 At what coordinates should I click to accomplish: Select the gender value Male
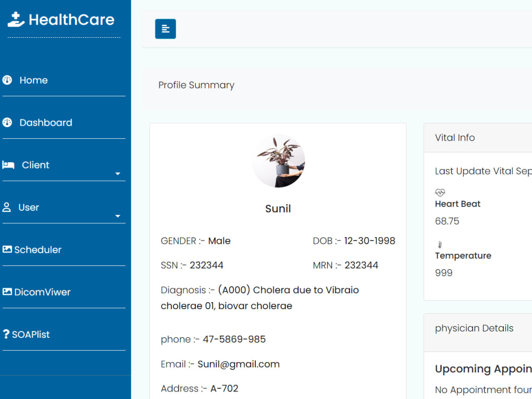[219, 241]
